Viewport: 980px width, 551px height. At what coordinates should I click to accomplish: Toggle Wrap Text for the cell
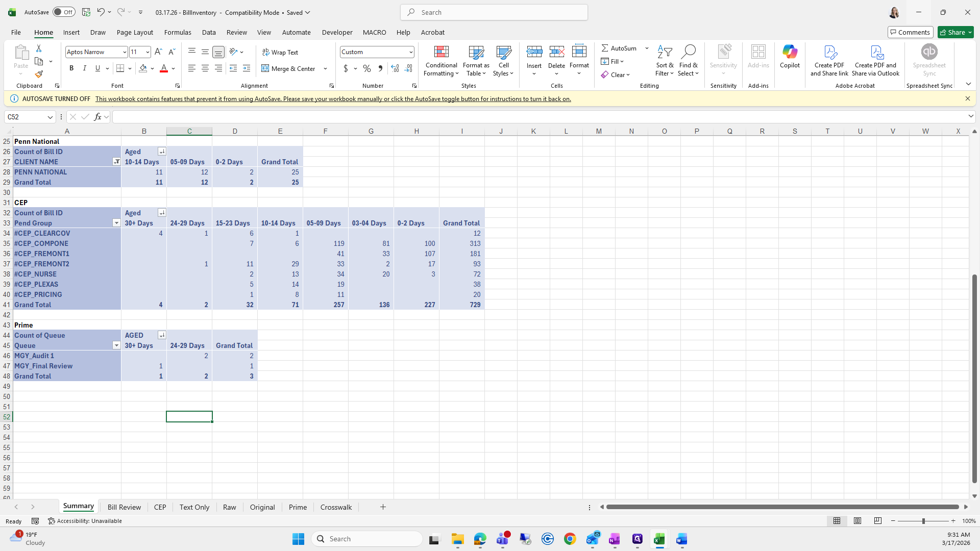pyautogui.click(x=280, y=52)
